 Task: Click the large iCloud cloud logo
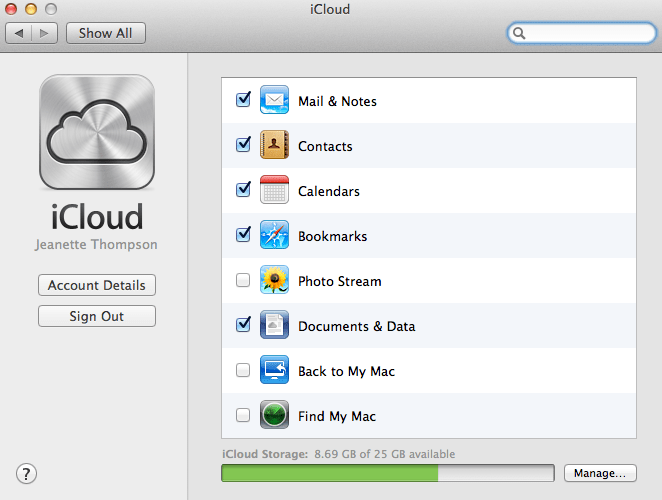tap(97, 132)
